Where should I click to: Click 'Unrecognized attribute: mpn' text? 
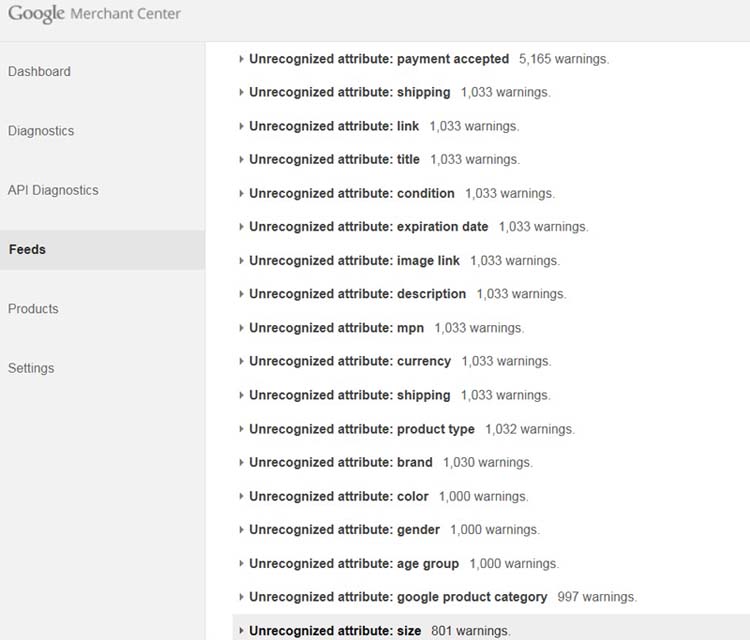[x=336, y=328]
